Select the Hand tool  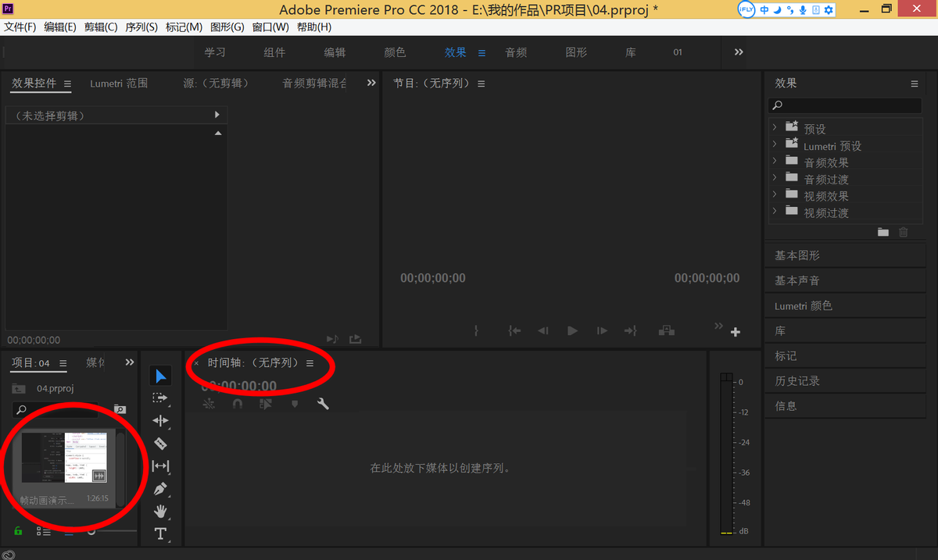coord(160,512)
